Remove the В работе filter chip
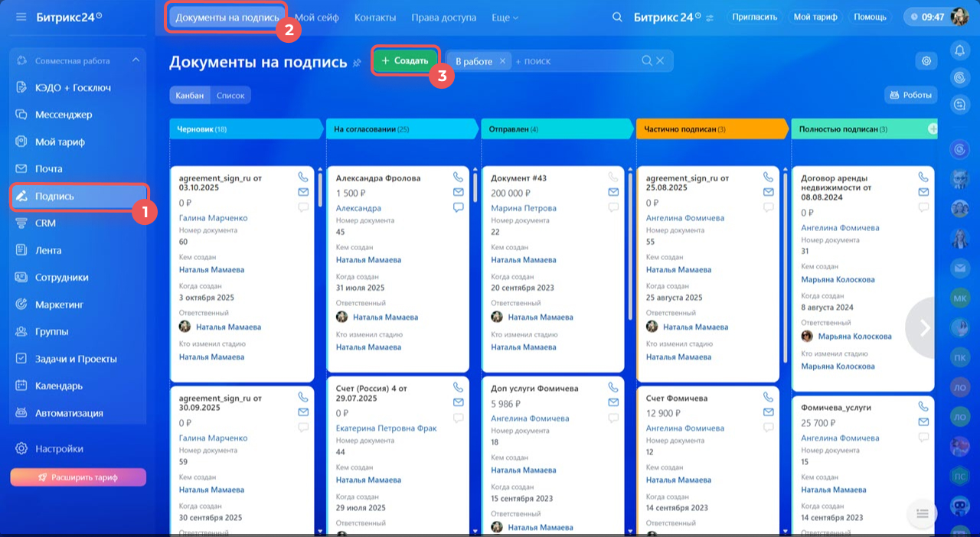980x537 pixels. (502, 61)
